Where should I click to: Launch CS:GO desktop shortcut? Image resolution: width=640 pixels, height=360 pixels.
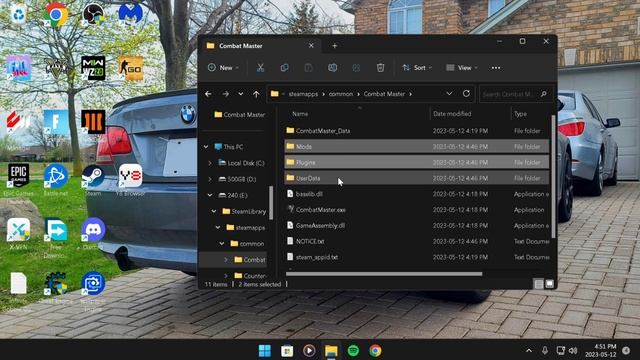click(131, 68)
